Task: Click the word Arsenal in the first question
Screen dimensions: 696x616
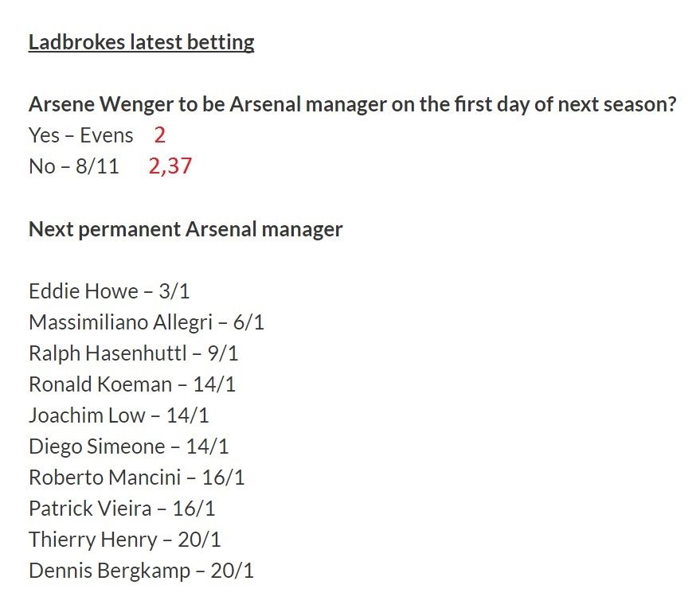Action: tap(265, 105)
